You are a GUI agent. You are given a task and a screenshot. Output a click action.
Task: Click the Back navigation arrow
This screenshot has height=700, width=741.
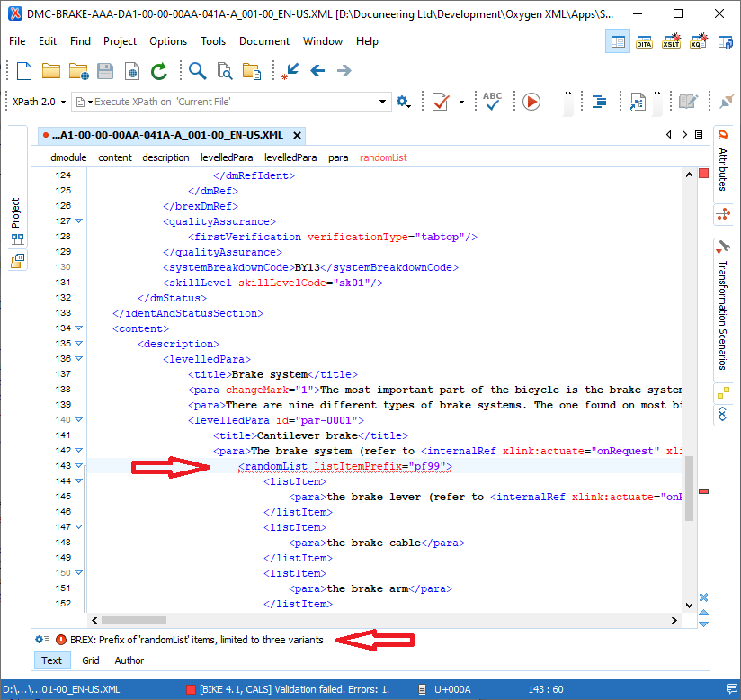[317, 71]
